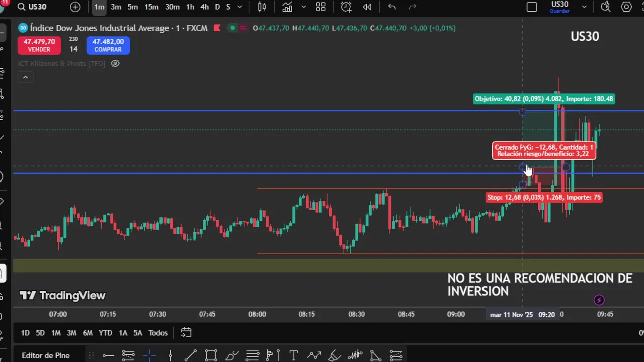Set date range to 3M
The width and height of the screenshot is (644, 362).
pyautogui.click(x=72, y=333)
